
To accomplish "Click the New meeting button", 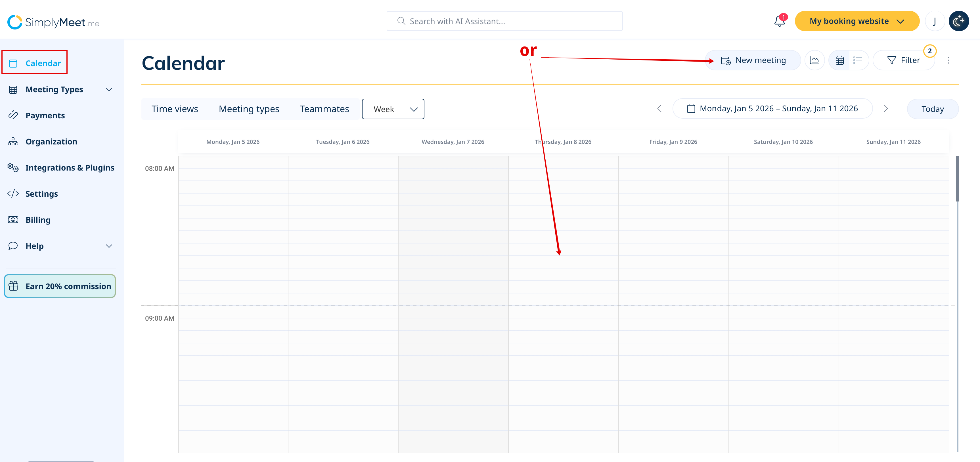I will coord(753,60).
